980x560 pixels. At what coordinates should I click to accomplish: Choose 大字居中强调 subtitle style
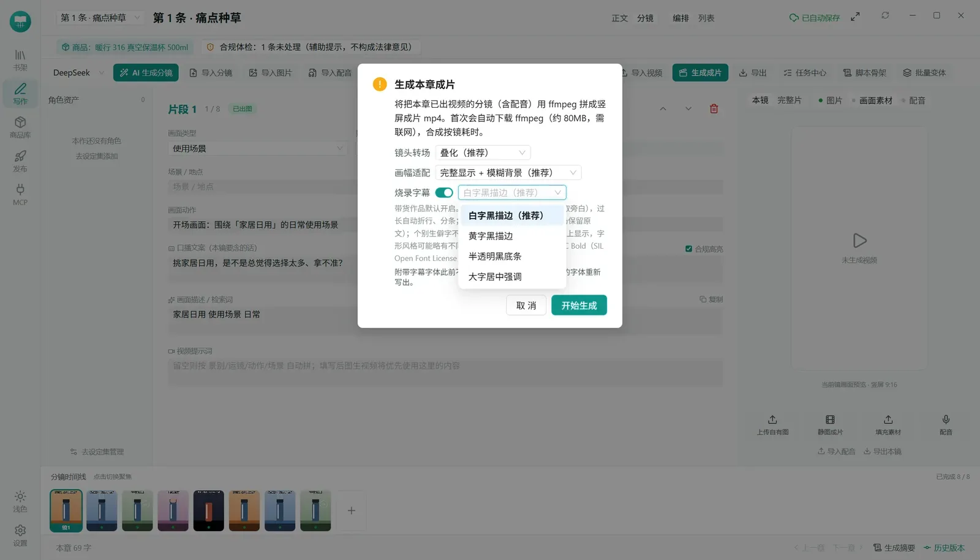pos(512,276)
